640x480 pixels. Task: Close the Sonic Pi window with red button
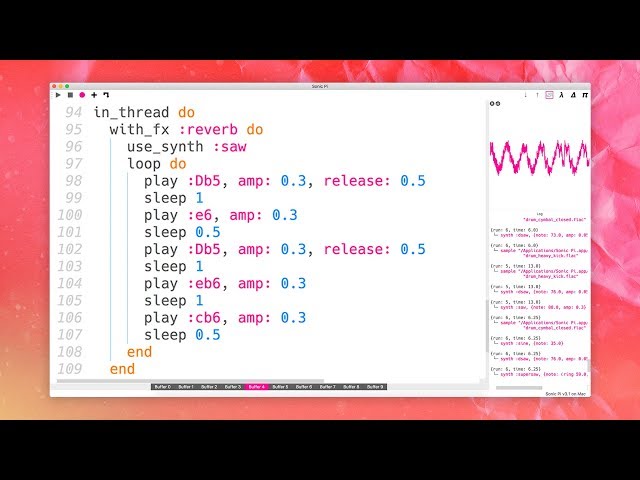click(54, 86)
